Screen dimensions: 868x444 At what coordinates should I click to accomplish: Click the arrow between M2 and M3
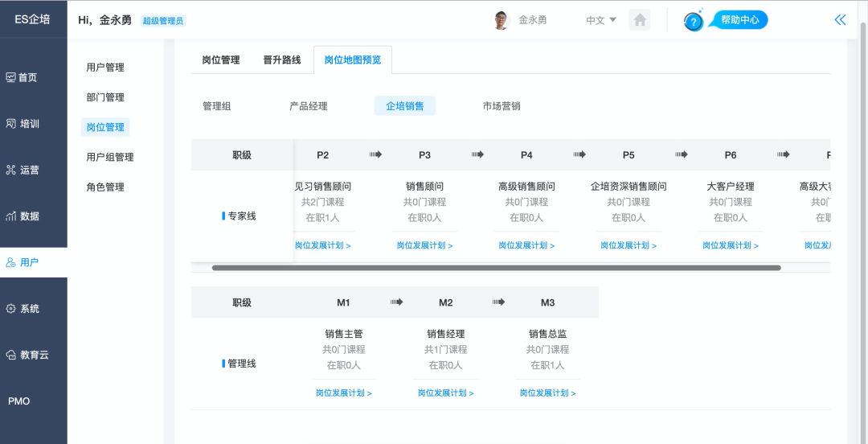click(x=499, y=302)
